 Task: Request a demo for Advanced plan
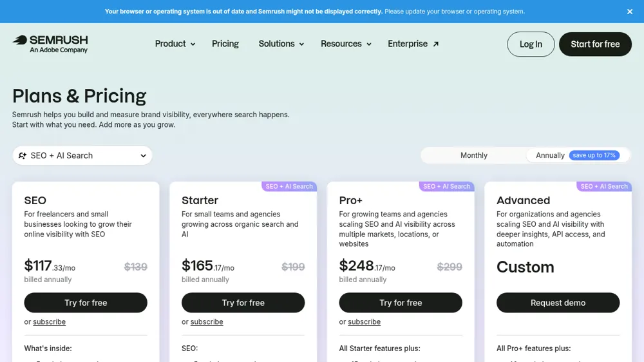(558, 303)
